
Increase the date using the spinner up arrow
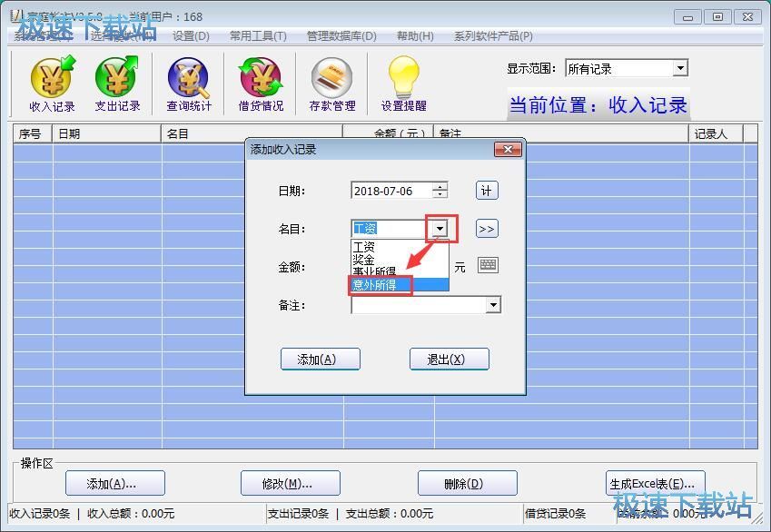pyautogui.click(x=440, y=186)
